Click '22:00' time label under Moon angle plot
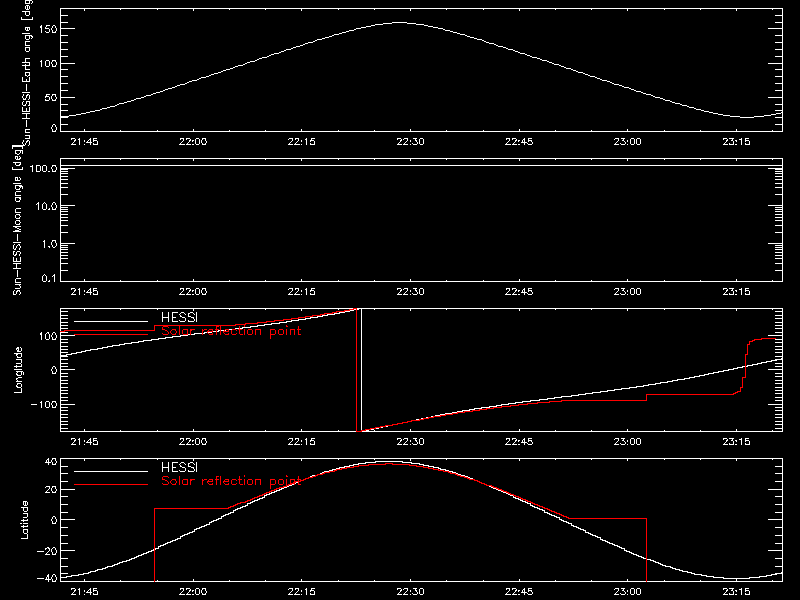This screenshot has width=800, height=600. coord(193,291)
